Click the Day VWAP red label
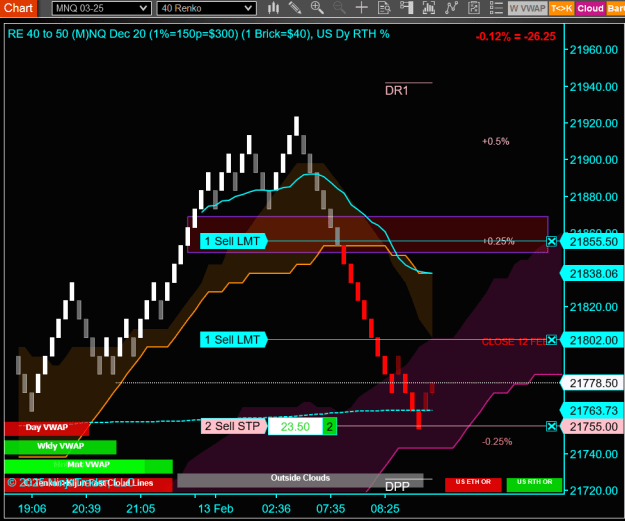Screen dimensions: 625x521 [47, 428]
